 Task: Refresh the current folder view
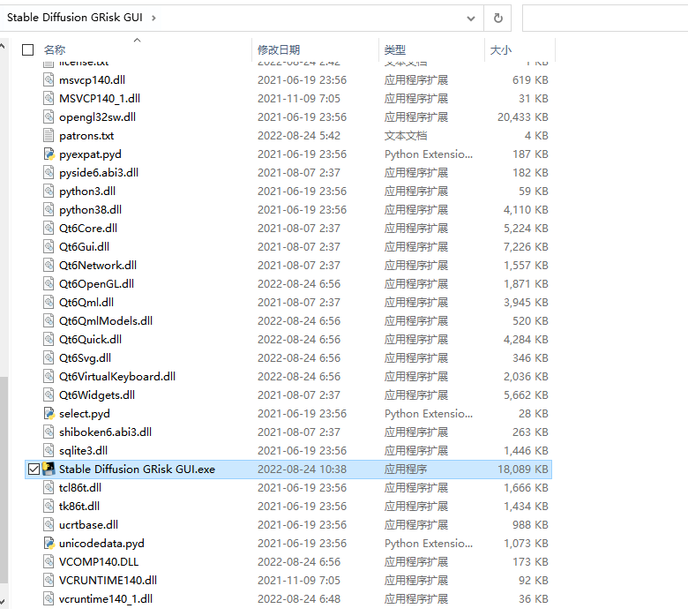(498, 18)
